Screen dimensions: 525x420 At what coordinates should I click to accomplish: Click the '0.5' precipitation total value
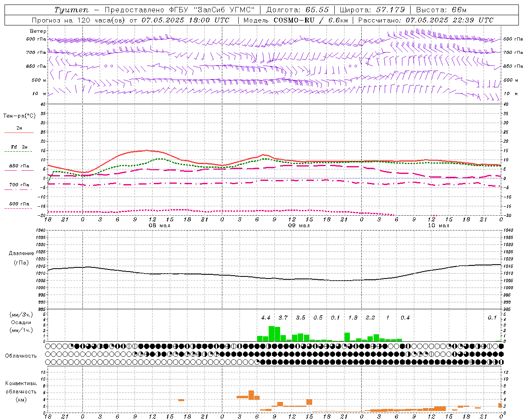(318, 318)
